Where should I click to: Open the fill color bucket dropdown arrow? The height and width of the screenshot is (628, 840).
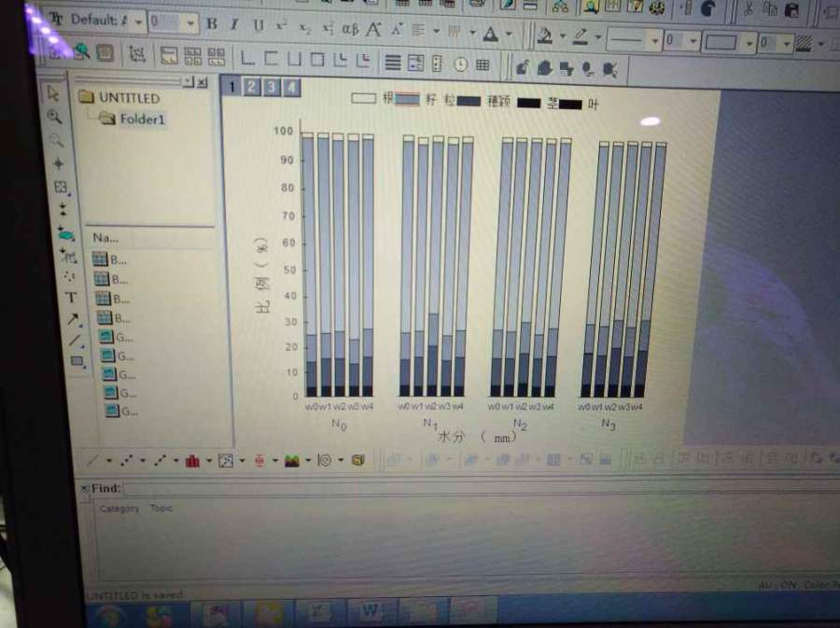click(x=563, y=37)
